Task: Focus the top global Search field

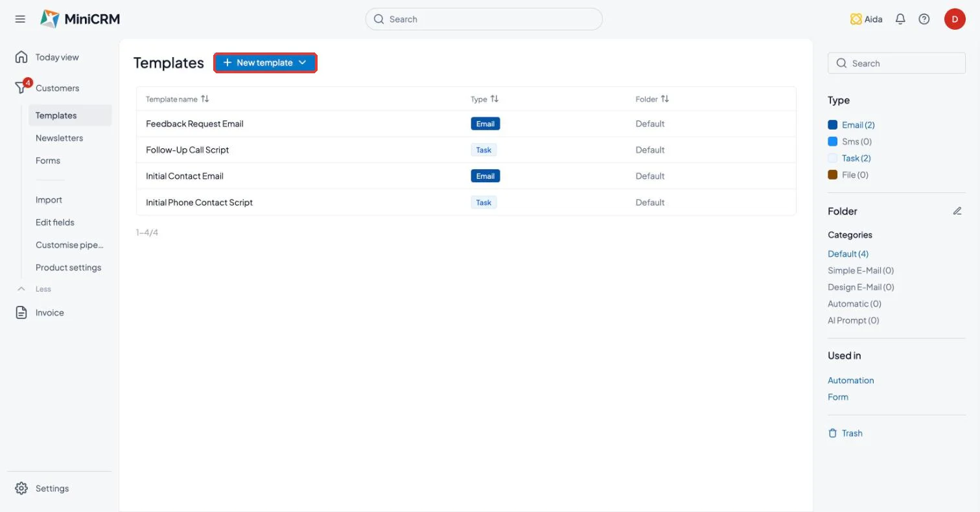Action: click(x=484, y=19)
